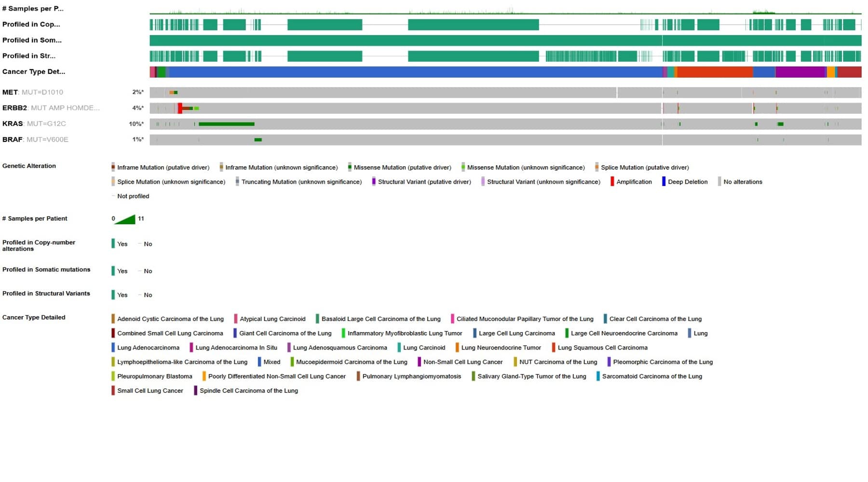
Task: Open the ERBB2 gene track label
Action: (14, 108)
